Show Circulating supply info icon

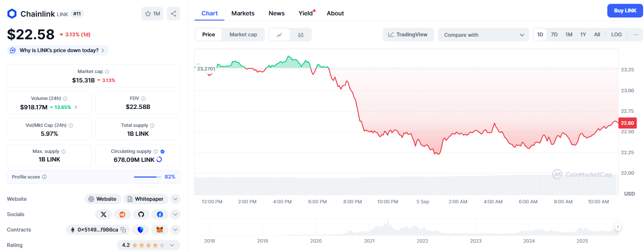click(156, 152)
